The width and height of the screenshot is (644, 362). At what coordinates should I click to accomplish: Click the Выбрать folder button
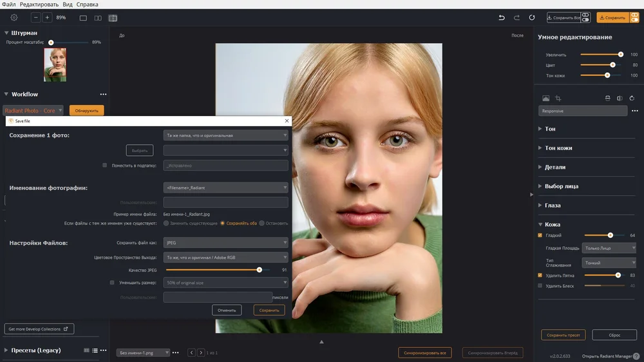(140, 150)
